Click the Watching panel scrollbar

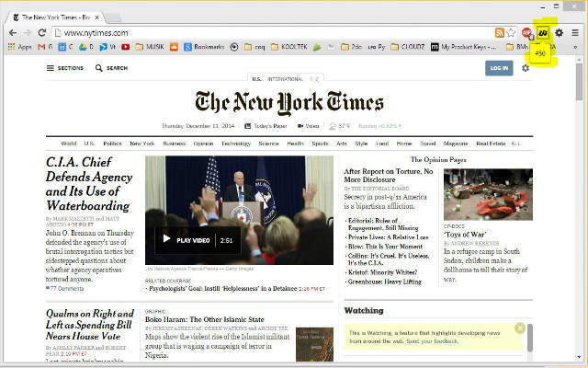point(530,338)
